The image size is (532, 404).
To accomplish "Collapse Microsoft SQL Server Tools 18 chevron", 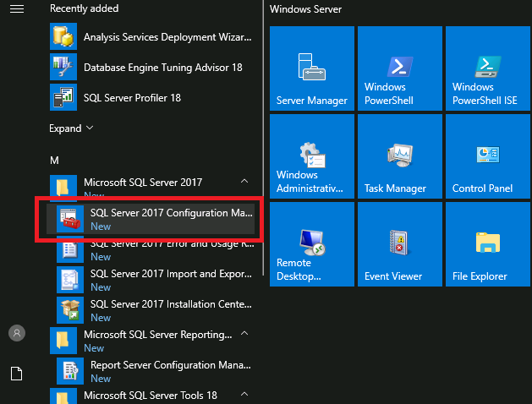I will 244,394.
